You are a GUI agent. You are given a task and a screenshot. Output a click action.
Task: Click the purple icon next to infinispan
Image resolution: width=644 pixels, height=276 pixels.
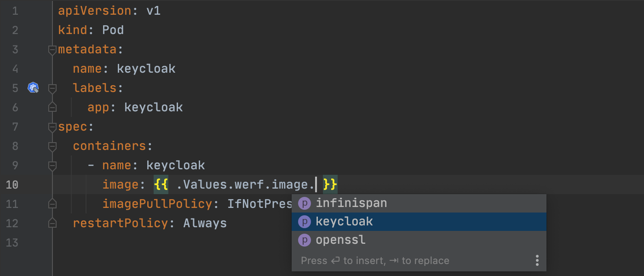(x=305, y=203)
